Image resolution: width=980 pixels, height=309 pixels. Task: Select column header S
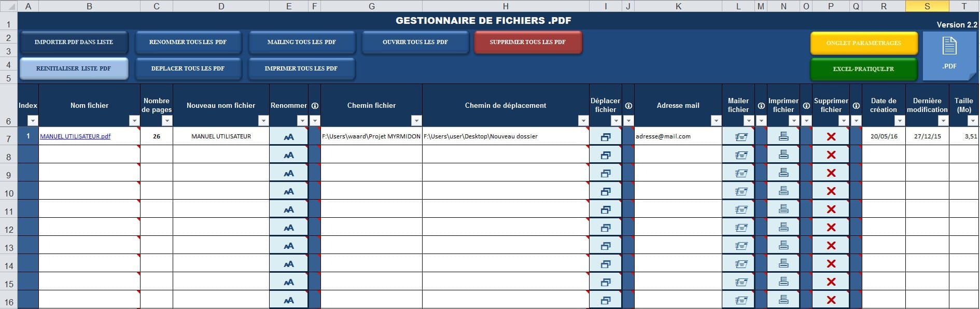[x=927, y=6]
